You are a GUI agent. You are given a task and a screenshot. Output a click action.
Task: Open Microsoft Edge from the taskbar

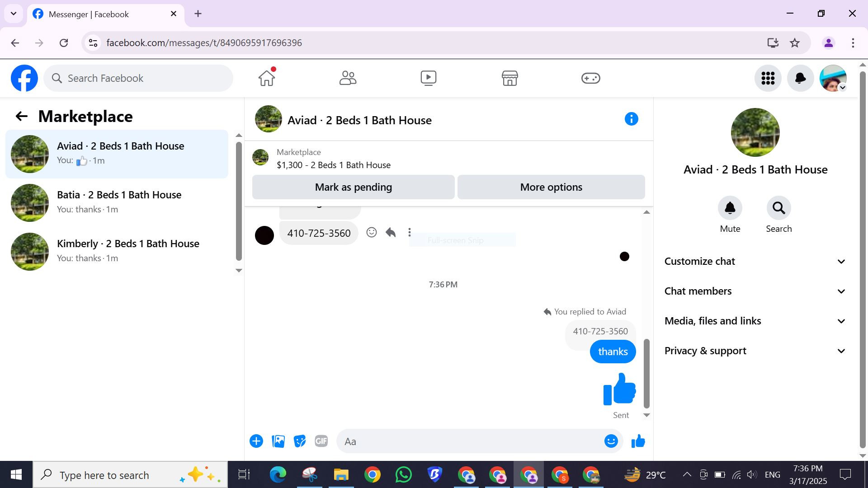click(x=278, y=475)
